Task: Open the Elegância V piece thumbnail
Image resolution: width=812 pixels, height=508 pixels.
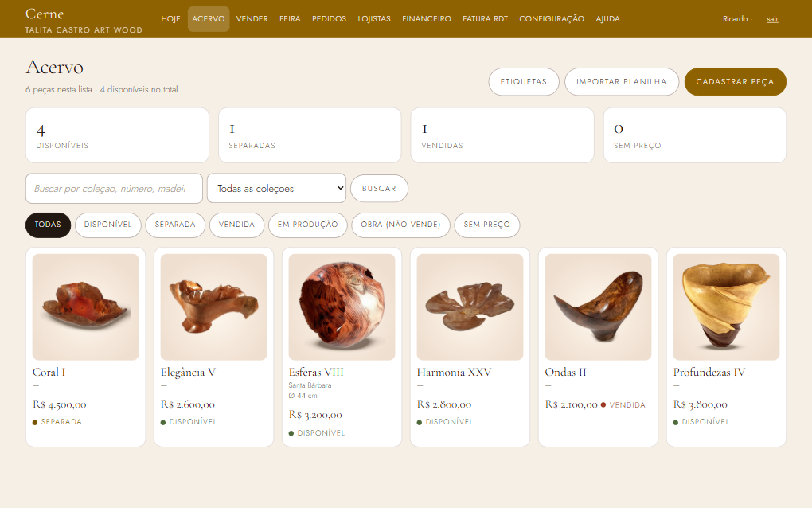Action: tap(214, 307)
